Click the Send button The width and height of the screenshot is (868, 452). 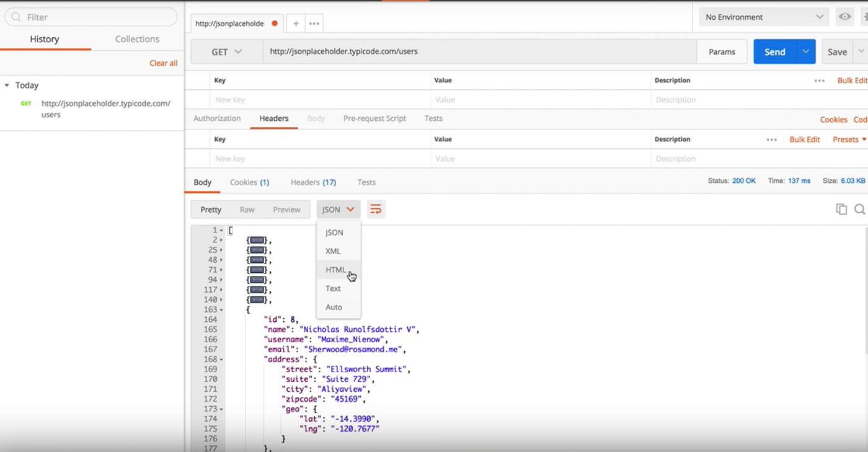774,51
